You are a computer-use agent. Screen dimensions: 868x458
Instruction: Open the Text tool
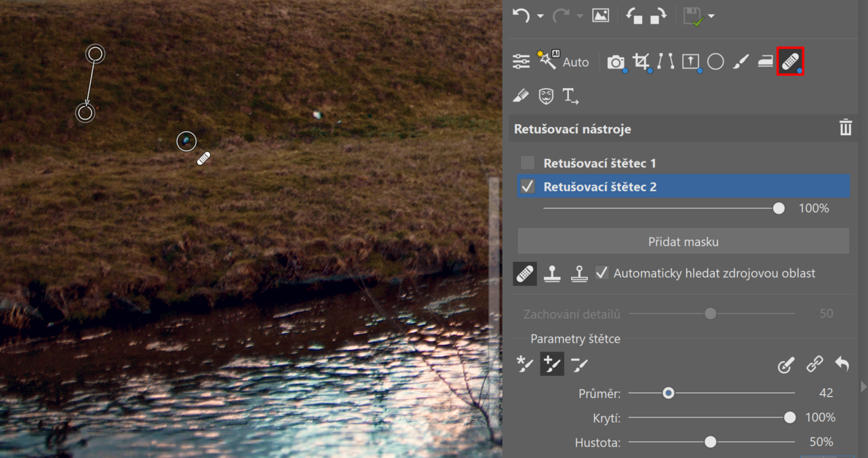570,96
